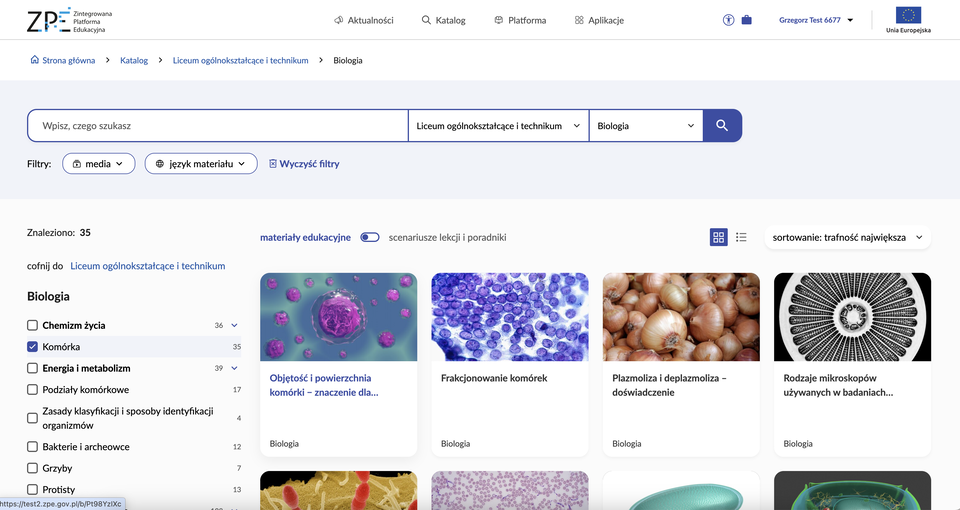960x510 pixels.
Task: Open the accessibility options icon
Action: [x=728, y=20]
